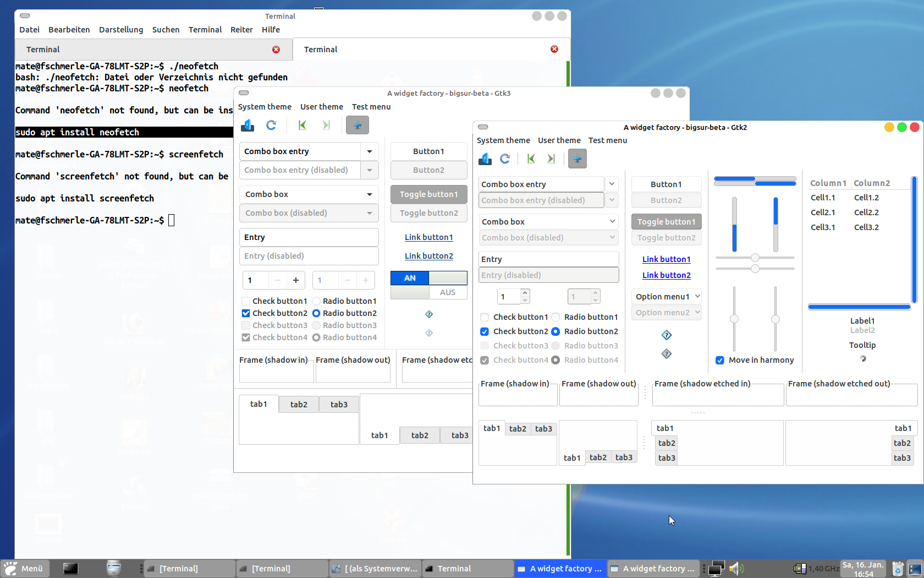Open the Combo box dropdown in Gtk3

(309, 194)
